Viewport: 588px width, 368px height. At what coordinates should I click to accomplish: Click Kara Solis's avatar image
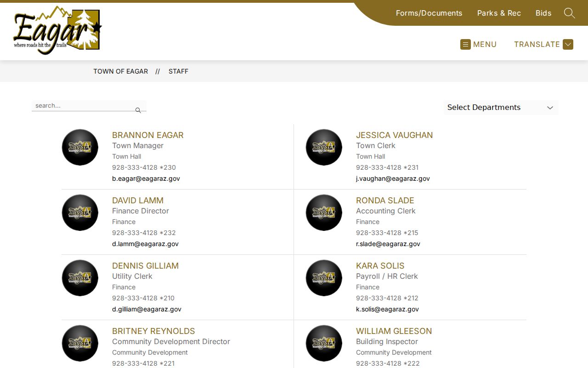(324, 278)
